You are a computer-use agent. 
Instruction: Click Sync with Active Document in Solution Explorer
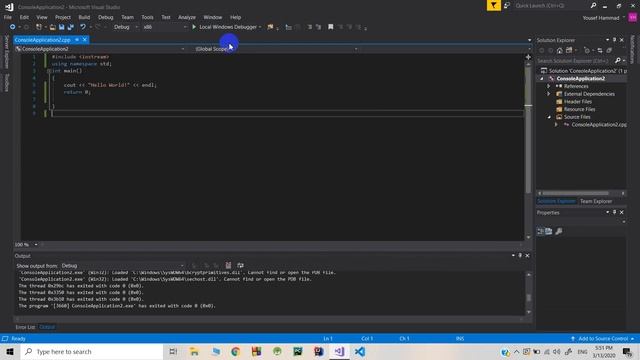click(600, 50)
